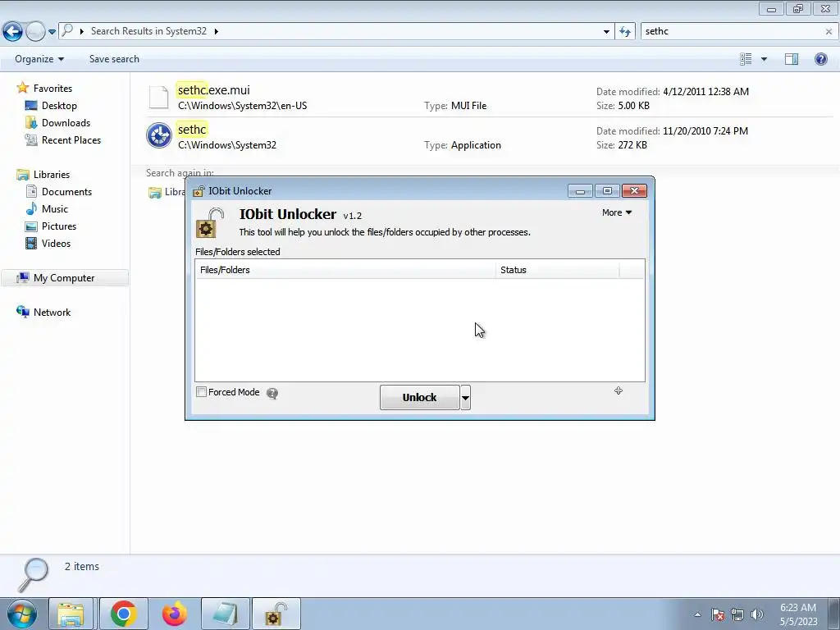Open the view options dropdown arrow

pos(764,59)
